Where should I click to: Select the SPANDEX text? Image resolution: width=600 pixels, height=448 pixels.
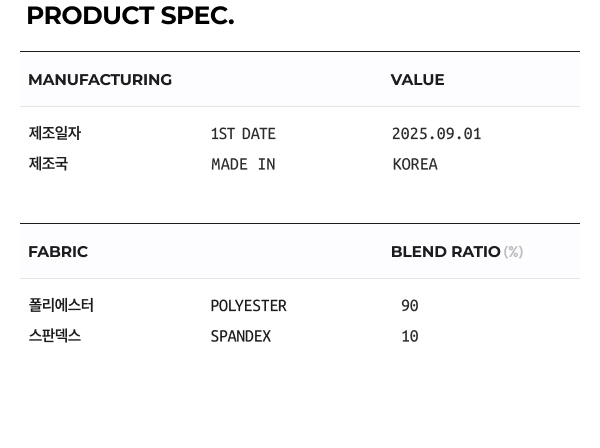[240, 337]
